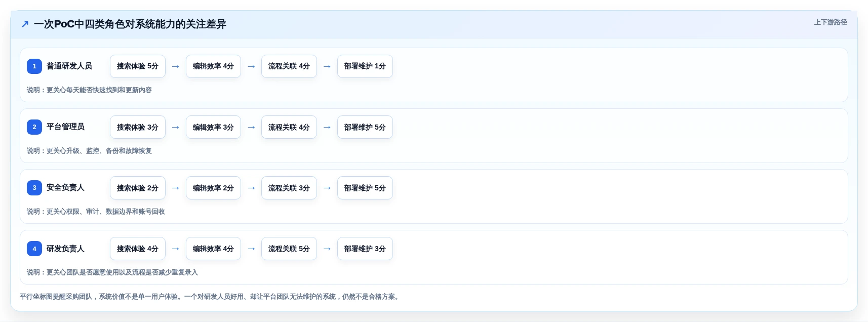Click the 搜索体验 2分 chip
The width and height of the screenshot is (868, 322).
pos(138,188)
